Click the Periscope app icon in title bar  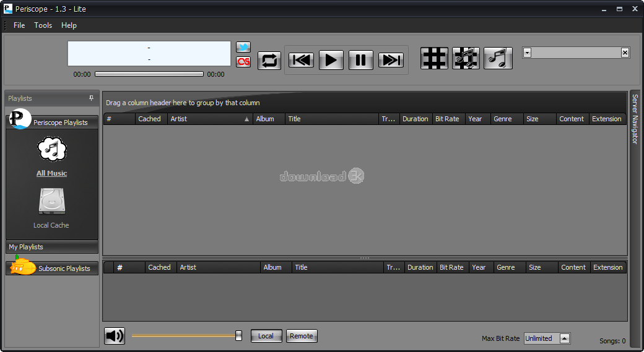point(8,9)
